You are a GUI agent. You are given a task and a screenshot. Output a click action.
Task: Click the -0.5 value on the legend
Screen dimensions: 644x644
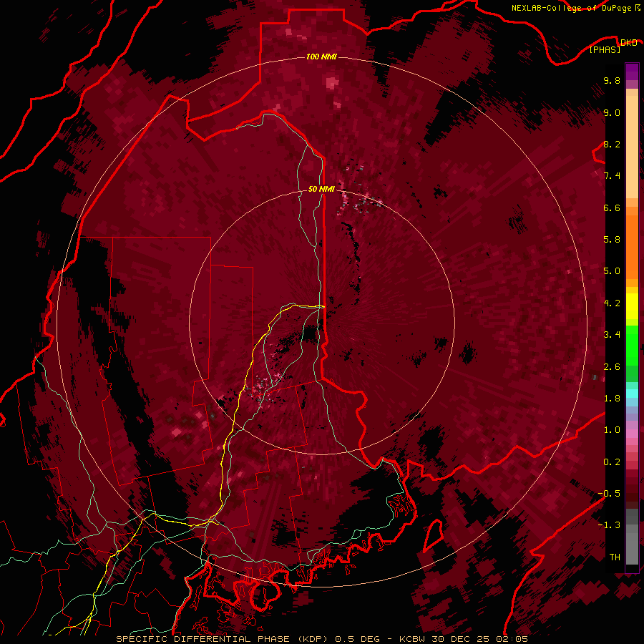pyautogui.click(x=609, y=494)
